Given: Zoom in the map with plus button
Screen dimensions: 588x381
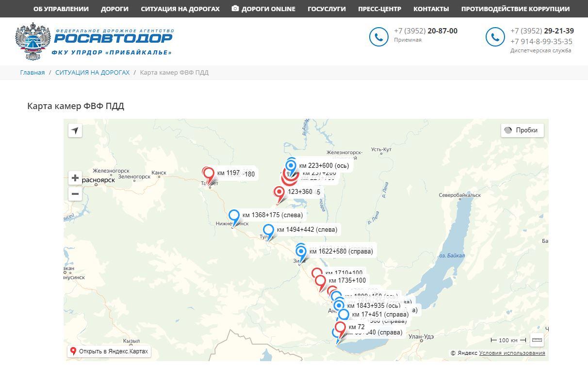Looking at the screenshot, I should click(75, 178).
